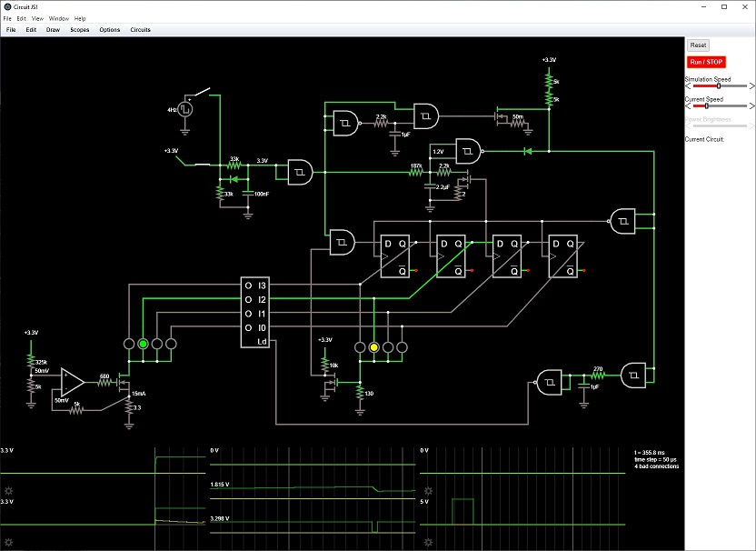756x551 pixels.
Task: Select the NAND gate wired to the Ld input
Action: (x=550, y=382)
